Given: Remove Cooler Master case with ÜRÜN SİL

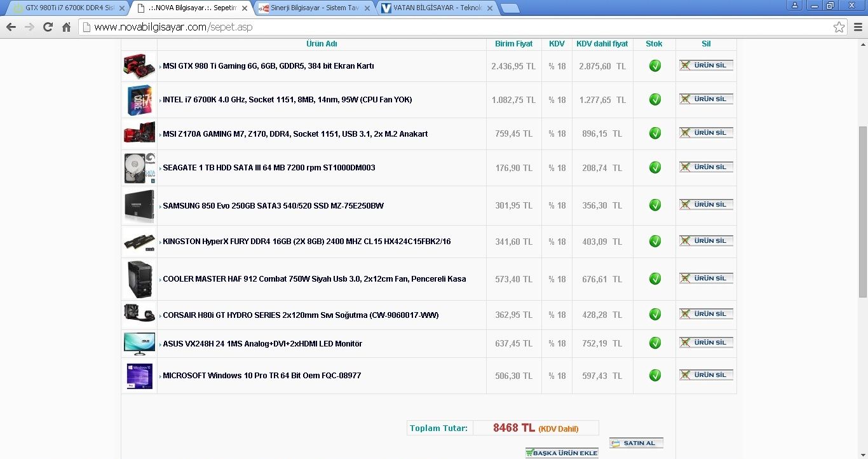Looking at the screenshot, I should (706, 278).
